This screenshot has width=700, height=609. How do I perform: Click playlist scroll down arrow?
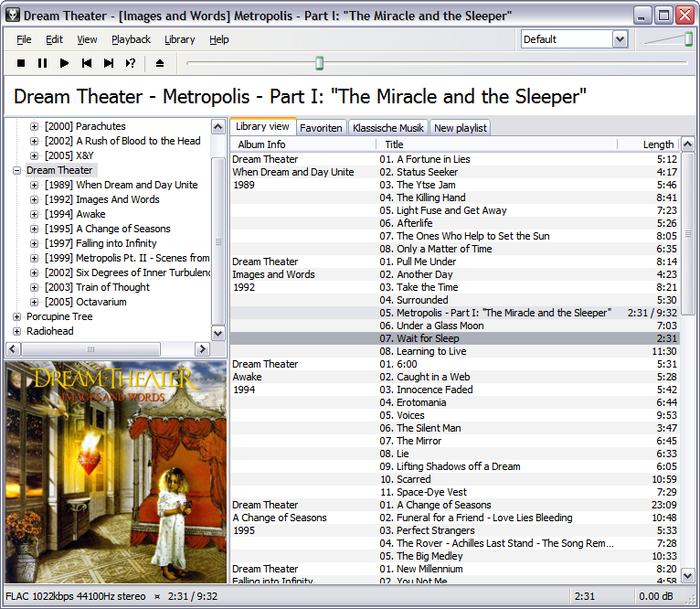pos(687,576)
